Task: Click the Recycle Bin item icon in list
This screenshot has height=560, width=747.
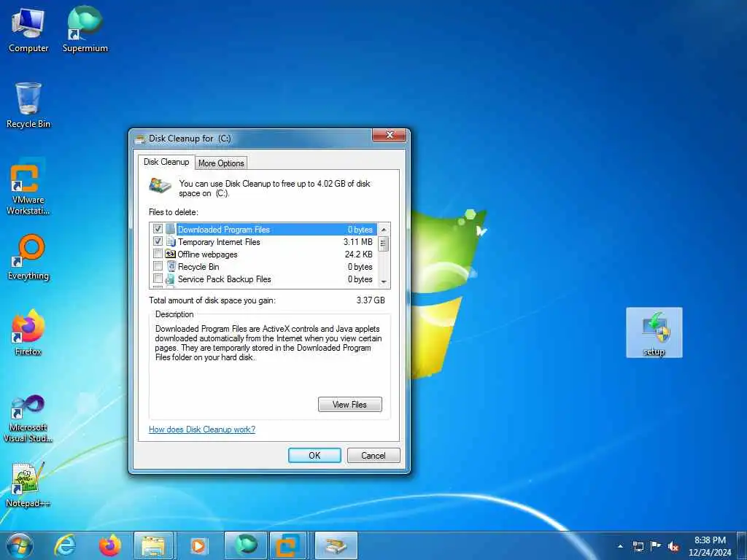Action: click(171, 266)
